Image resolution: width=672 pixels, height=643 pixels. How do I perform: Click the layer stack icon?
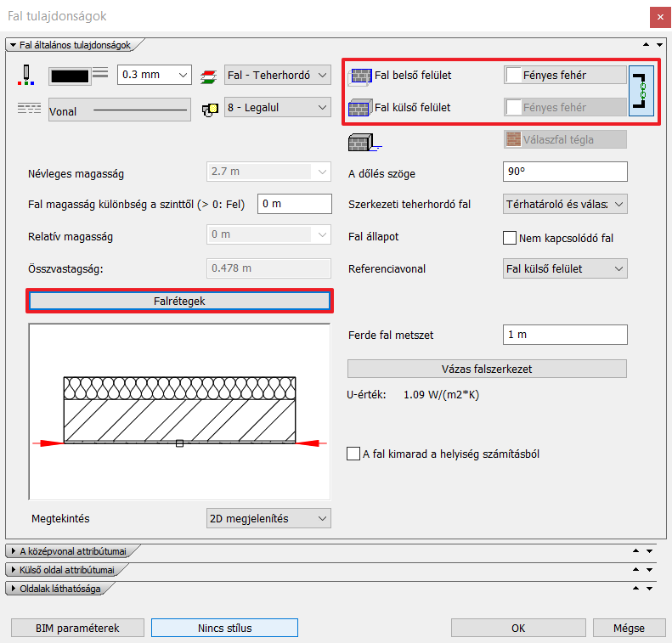208,76
